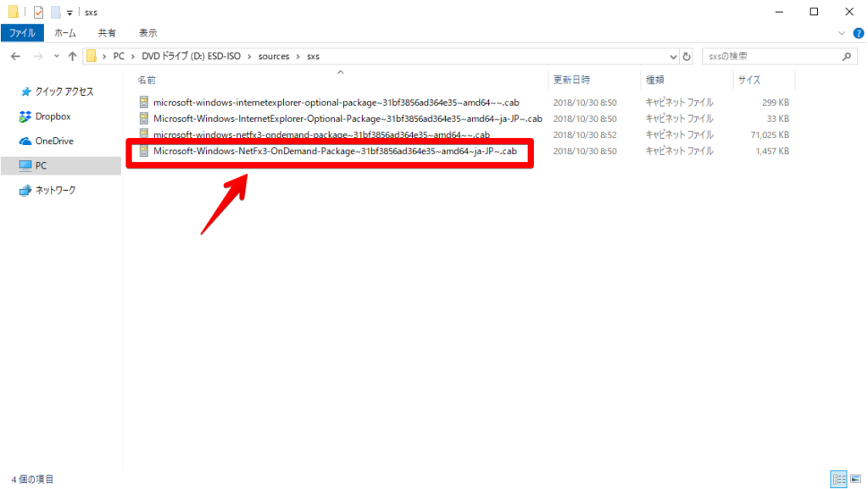Screen dimensions: 868x489
Task: Expand the address bar history dropdown
Action: (673, 57)
